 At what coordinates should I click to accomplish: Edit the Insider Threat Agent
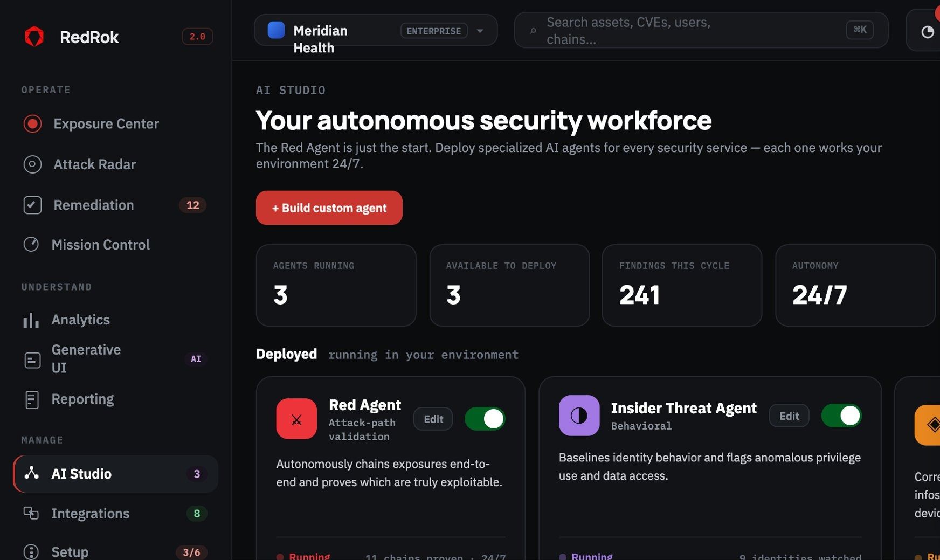[789, 416]
